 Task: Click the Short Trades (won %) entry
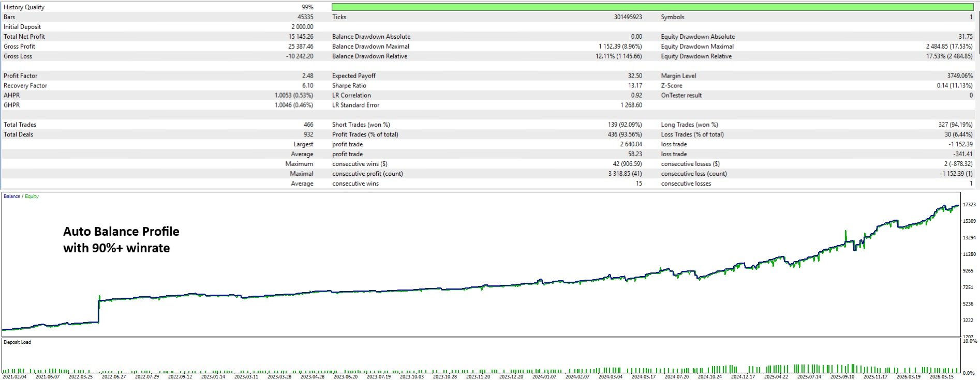pos(361,125)
